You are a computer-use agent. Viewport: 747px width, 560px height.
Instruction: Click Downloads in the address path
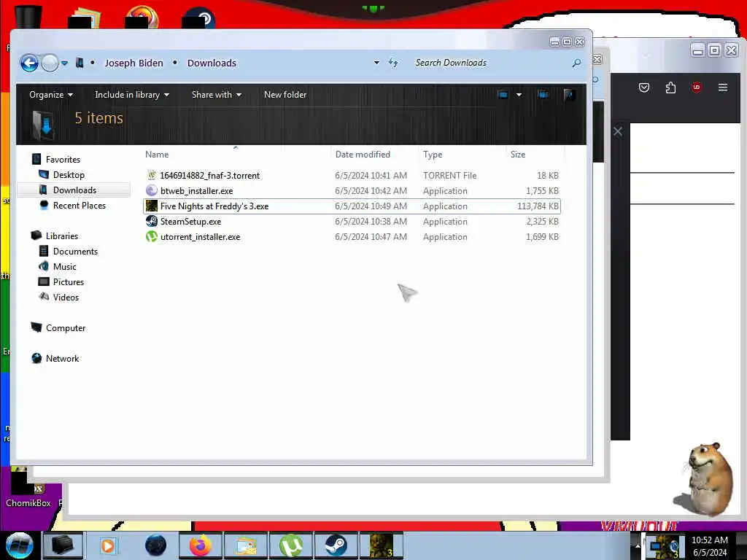tap(212, 63)
